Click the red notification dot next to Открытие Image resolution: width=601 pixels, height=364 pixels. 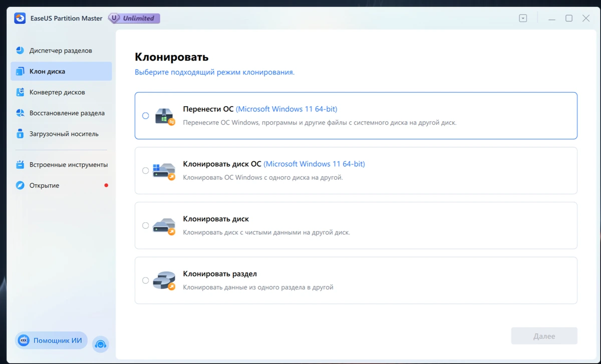(106, 186)
